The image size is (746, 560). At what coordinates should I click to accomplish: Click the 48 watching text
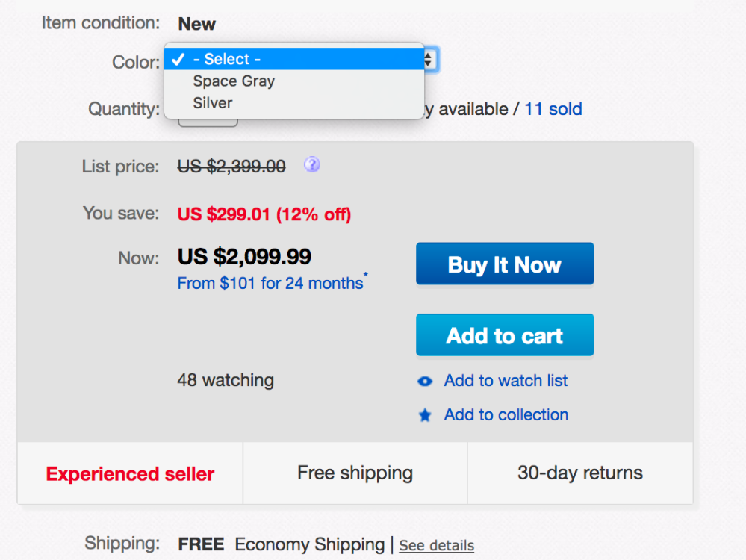tap(226, 380)
